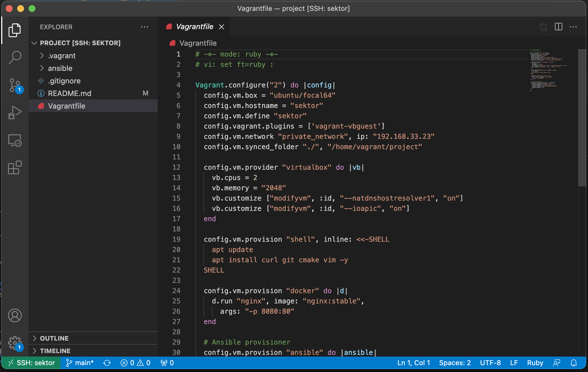
Task: Click SSH: sektor remote indicator
Action: click(31, 363)
